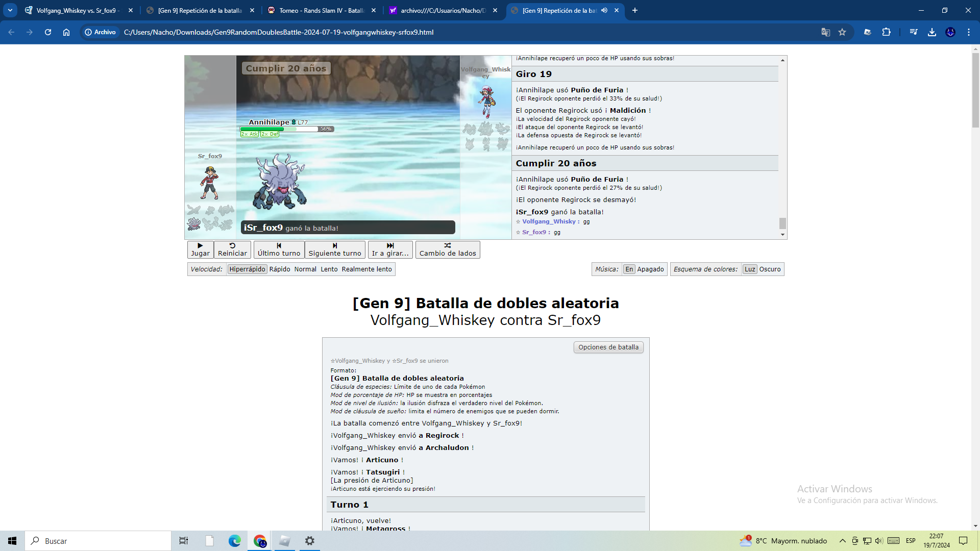Close the Torneo - Rands Slam IV tab
The image size is (980, 551).
(x=374, y=10)
